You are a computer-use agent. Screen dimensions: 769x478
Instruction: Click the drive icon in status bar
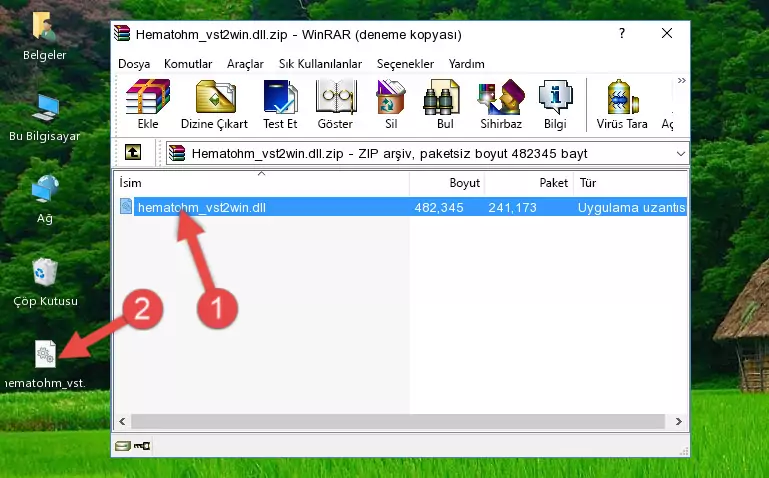123,446
